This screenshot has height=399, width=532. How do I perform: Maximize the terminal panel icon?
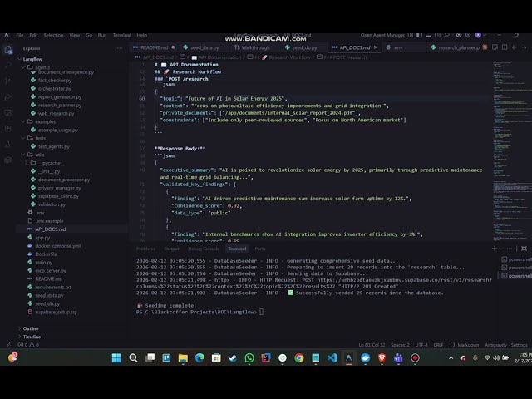(x=524, y=249)
